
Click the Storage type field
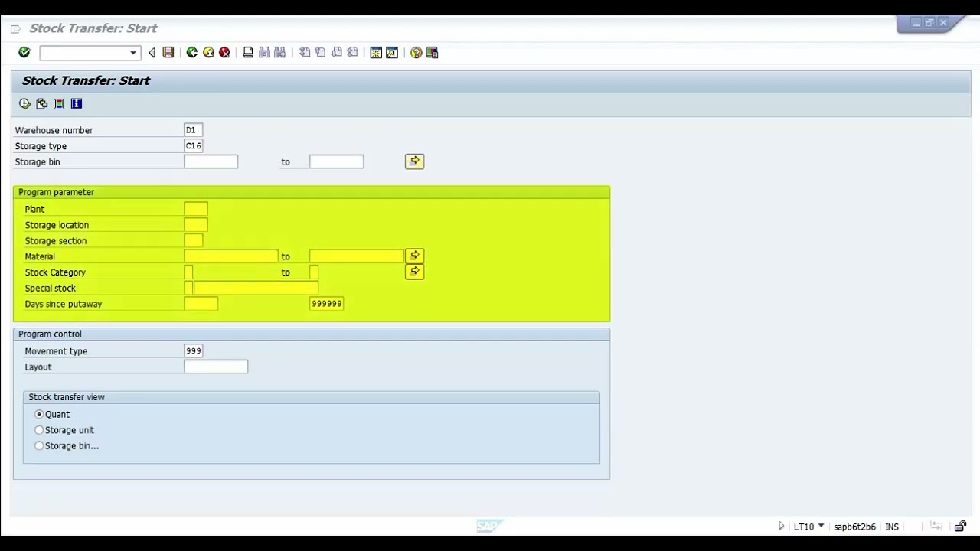(x=193, y=145)
